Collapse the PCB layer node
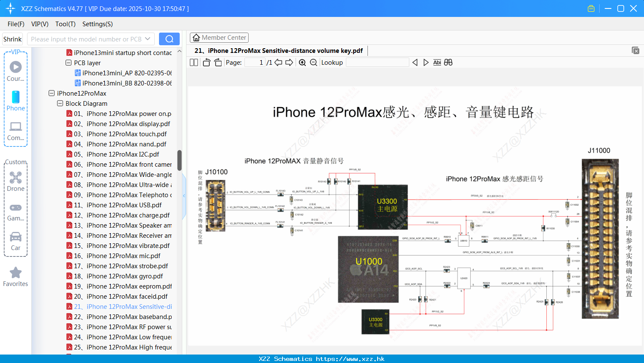This screenshot has height=363, width=644. [x=69, y=63]
